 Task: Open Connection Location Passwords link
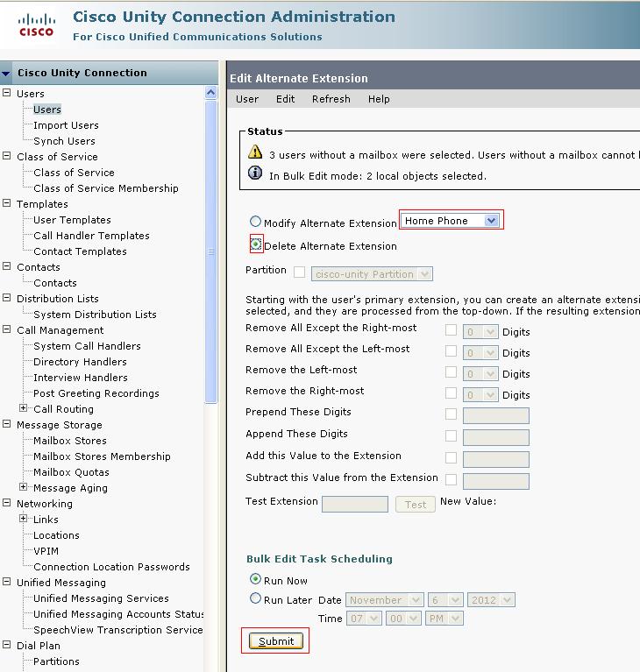pyautogui.click(x=111, y=567)
